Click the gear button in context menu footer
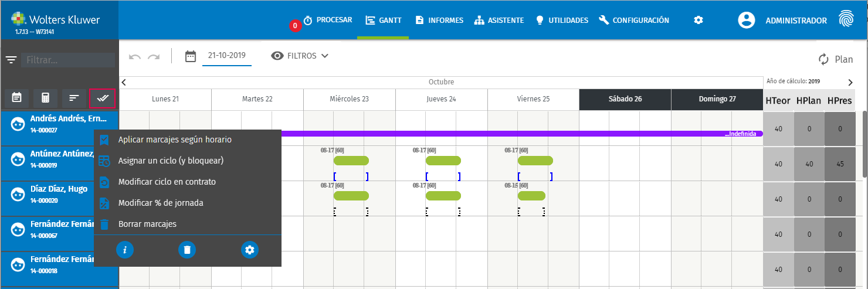 (250, 250)
